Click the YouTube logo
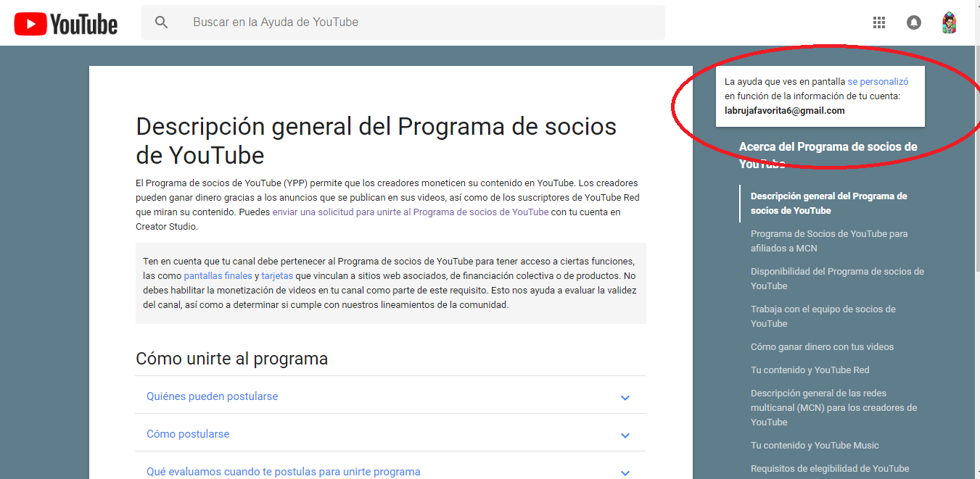This screenshot has width=980, height=479. 66,23
